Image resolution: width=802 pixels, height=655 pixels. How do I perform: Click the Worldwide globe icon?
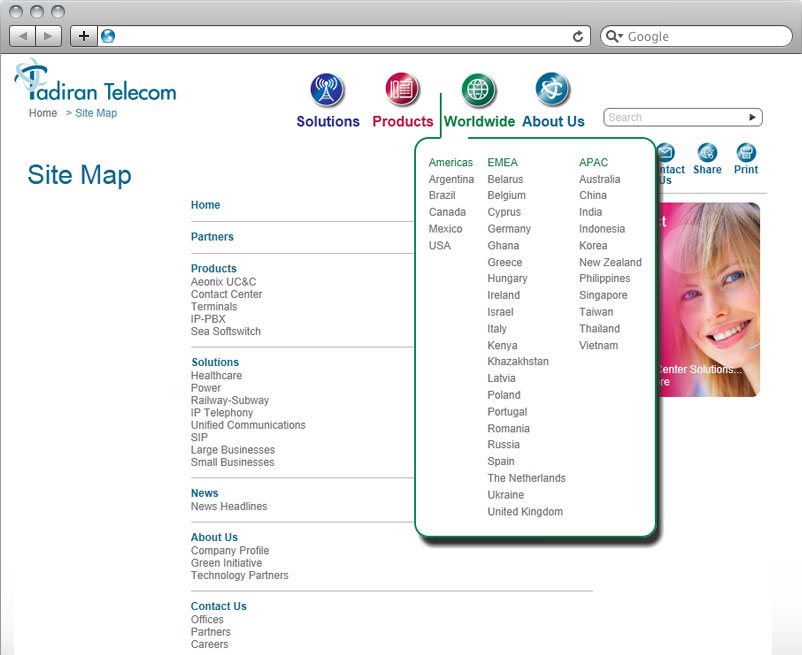(x=479, y=91)
